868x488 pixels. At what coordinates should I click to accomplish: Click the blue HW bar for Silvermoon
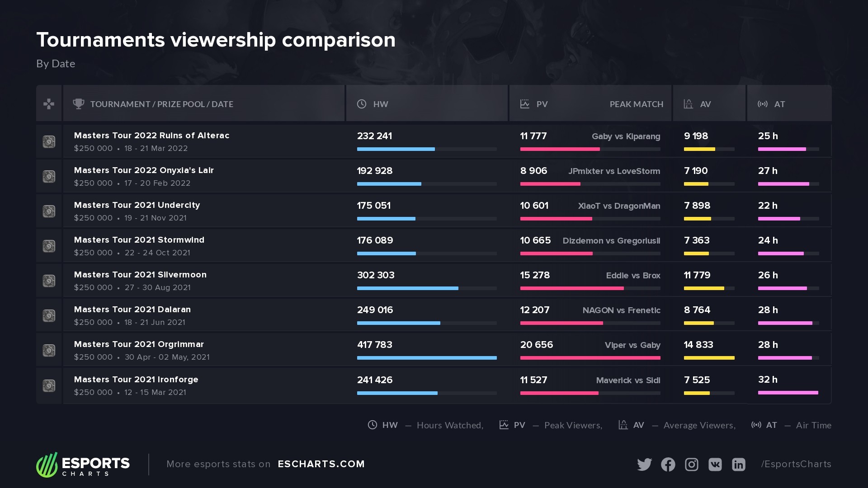(407, 288)
